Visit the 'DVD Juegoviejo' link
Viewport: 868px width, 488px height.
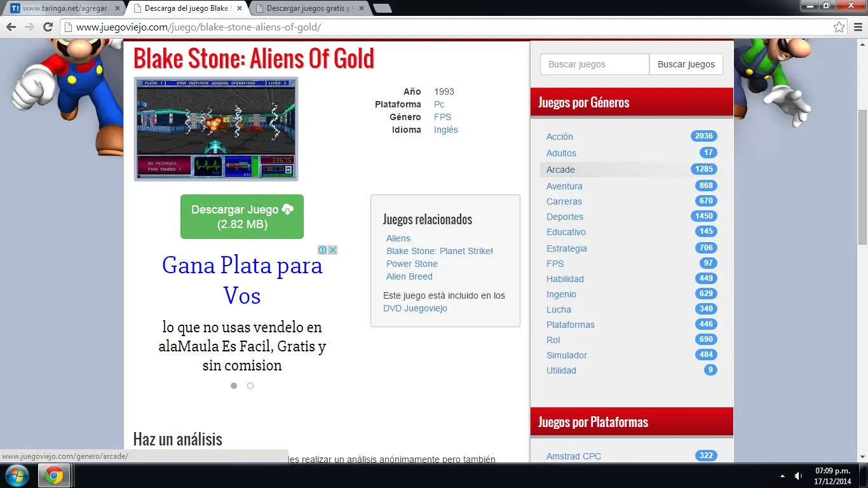pos(415,308)
